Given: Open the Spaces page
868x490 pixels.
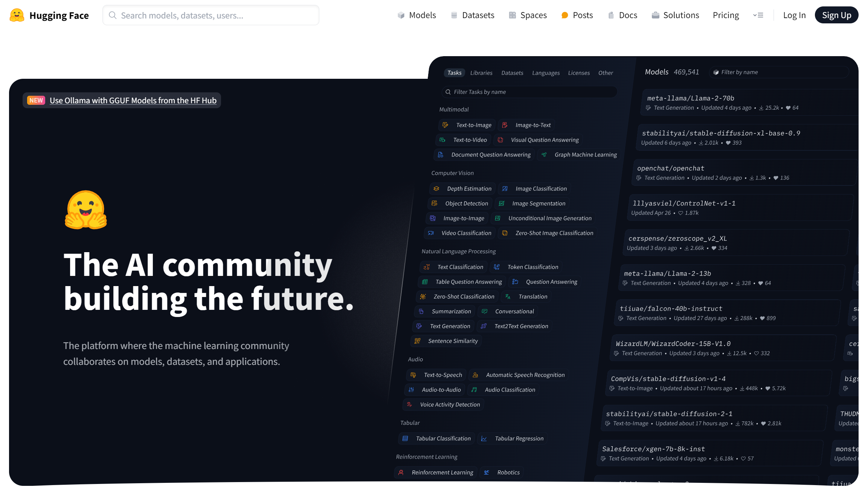Looking at the screenshot, I should (x=528, y=15).
